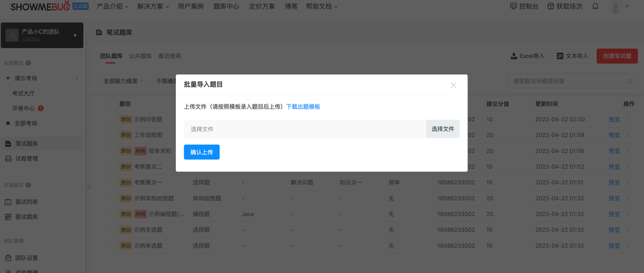Image resolution: width=644 pixels, height=273 pixels.
Task: Close the 批量导入题目 dialog
Action: pos(453,85)
